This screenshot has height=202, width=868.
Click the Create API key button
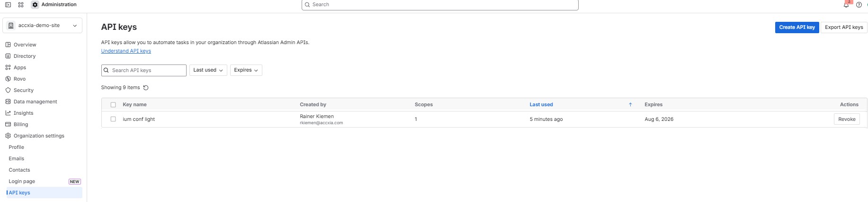tap(797, 28)
